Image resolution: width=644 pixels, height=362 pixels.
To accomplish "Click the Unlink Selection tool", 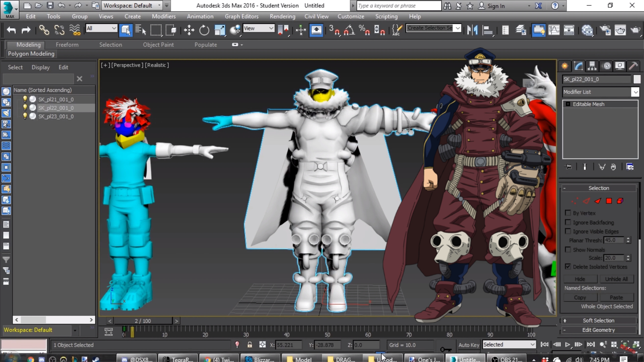I will 59,30.
